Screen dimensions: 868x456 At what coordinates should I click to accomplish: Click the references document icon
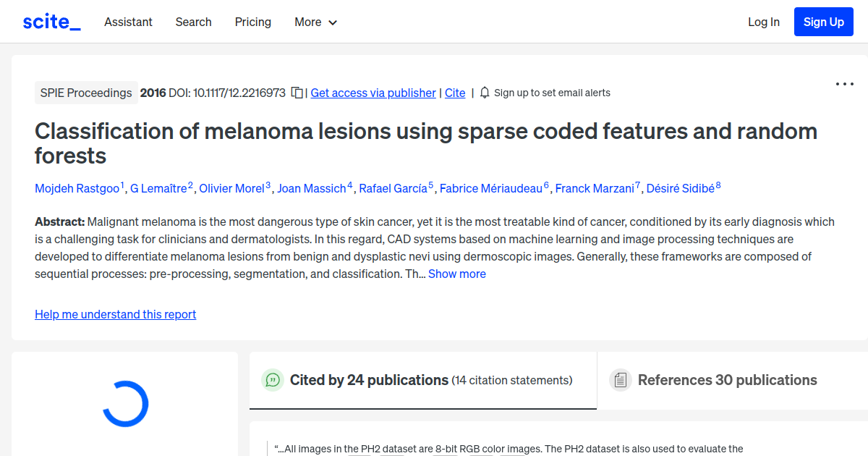[620, 379]
